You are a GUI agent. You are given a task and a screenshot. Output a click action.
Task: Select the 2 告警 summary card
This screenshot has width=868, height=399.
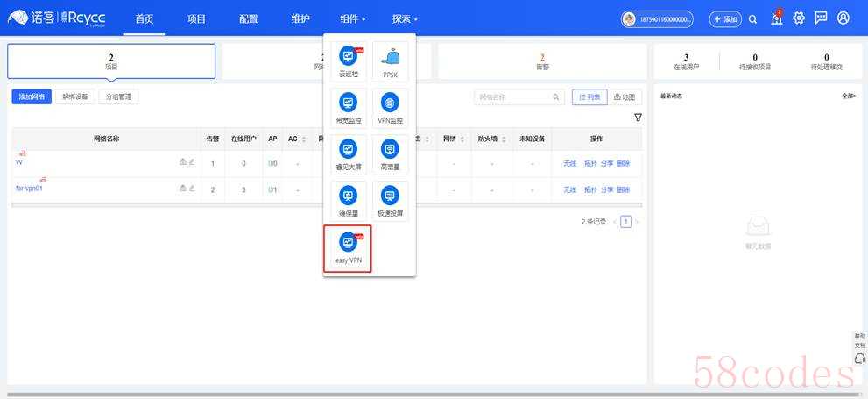(542, 61)
